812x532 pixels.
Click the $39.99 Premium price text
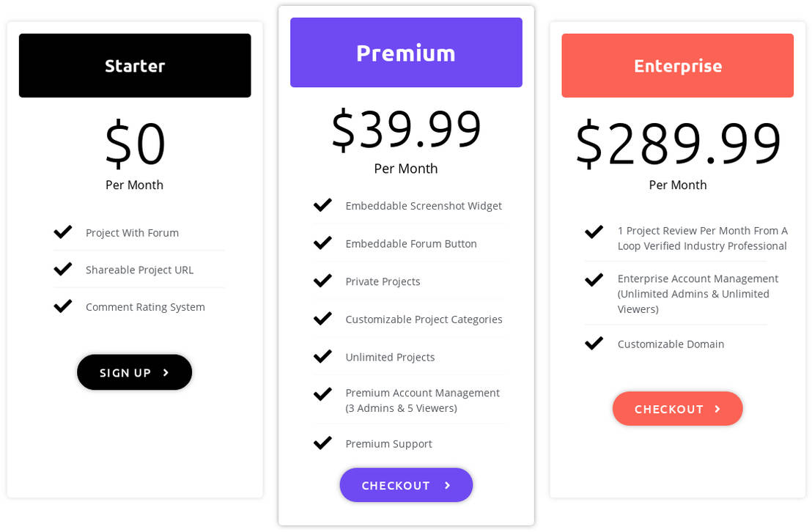pyautogui.click(x=406, y=132)
